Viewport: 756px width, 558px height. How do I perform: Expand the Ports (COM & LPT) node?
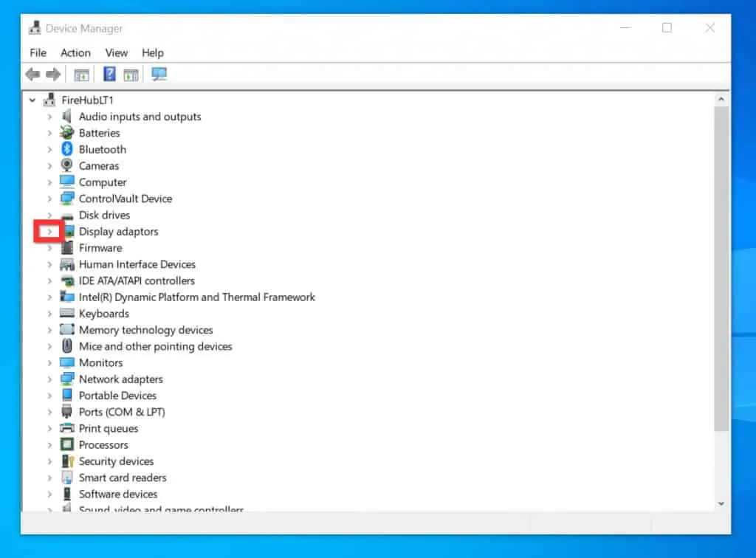[49, 412]
